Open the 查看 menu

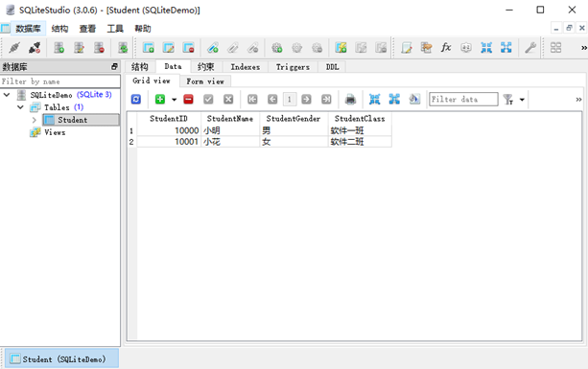(87, 29)
